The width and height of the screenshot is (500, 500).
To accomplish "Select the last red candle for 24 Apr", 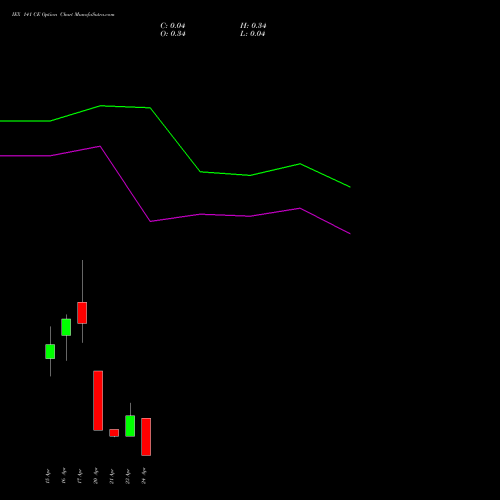I will pyautogui.click(x=146, y=437).
